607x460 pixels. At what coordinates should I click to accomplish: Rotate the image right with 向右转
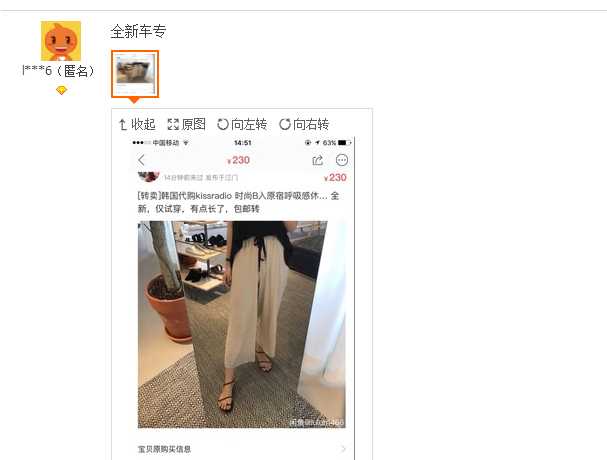pyautogui.click(x=304, y=124)
